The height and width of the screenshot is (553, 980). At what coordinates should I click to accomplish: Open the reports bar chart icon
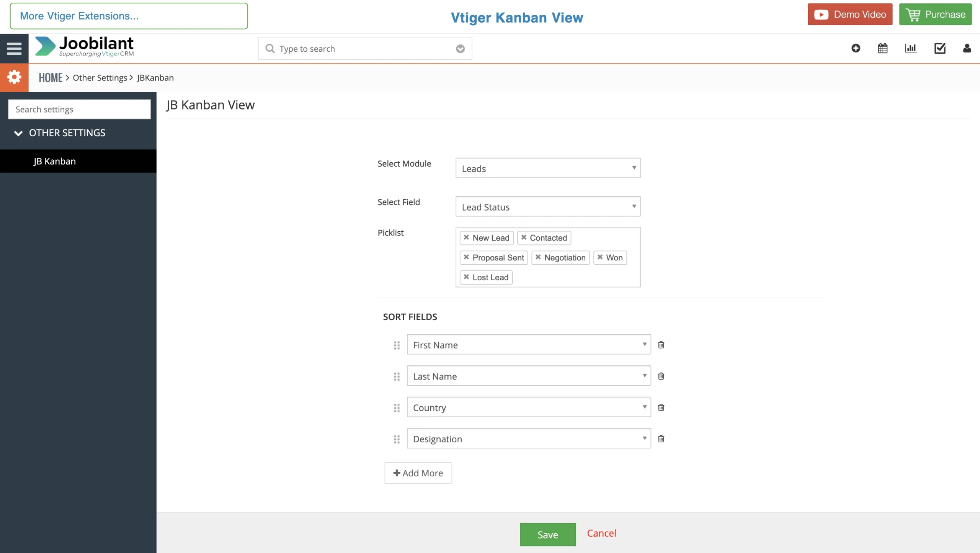point(910,48)
